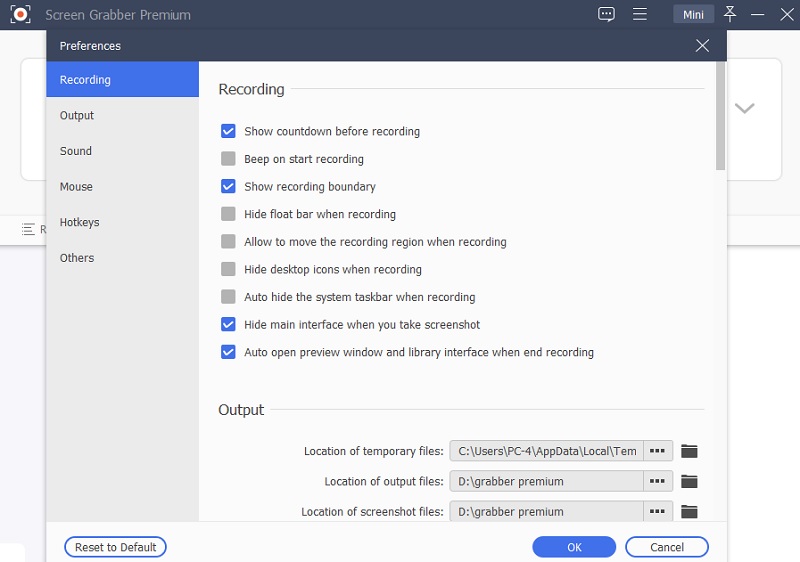Image resolution: width=800 pixels, height=562 pixels.
Task: Click the 'Location of screenshot files:' label
Action: (372, 512)
